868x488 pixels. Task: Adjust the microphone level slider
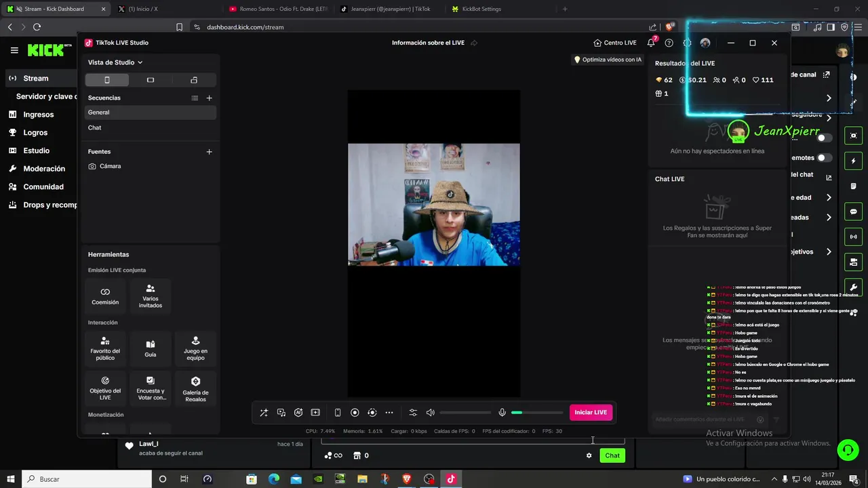(x=537, y=413)
